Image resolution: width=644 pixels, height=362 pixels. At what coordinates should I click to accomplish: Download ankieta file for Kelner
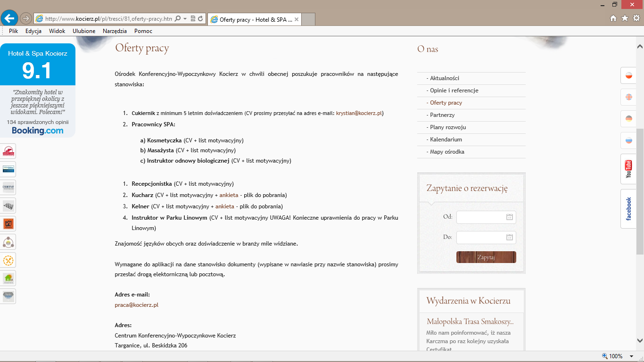(224, 206)
